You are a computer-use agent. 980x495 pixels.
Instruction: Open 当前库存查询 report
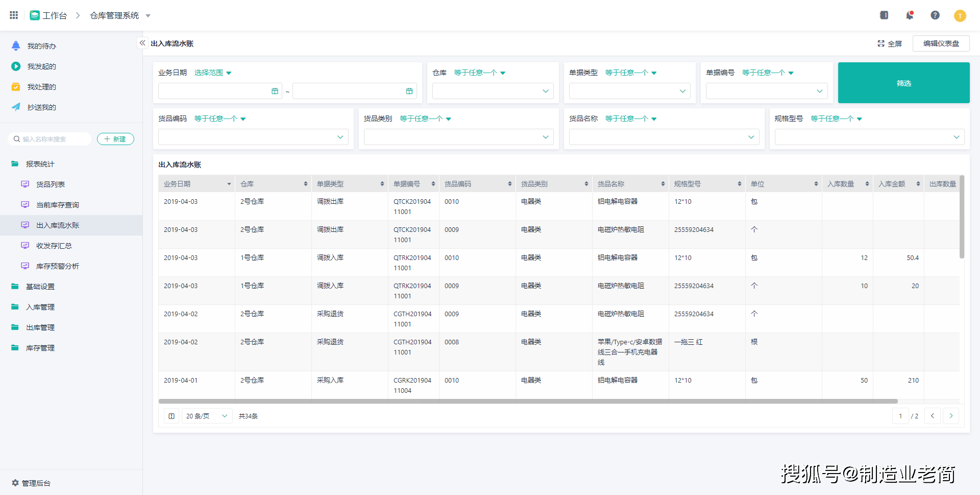pos(57,205)
